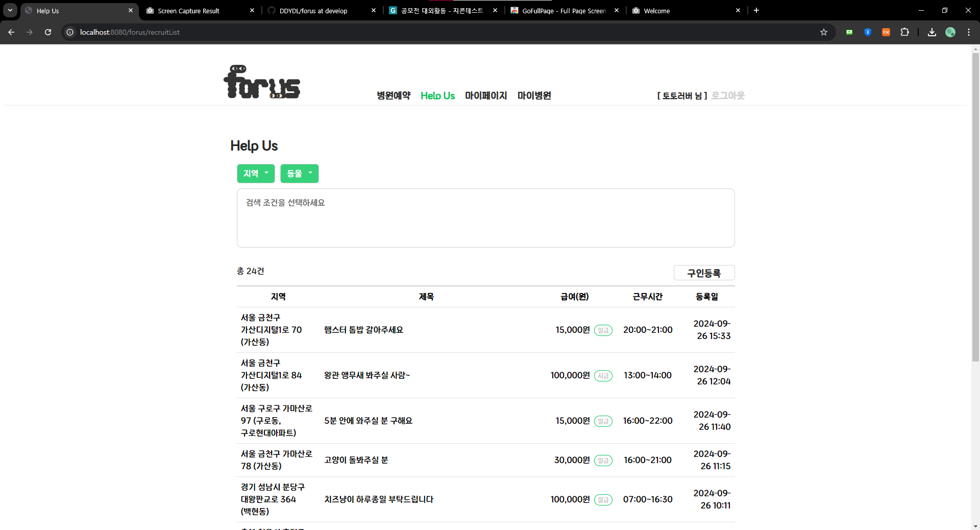Open the profile avatar menu

tap(950, 32)
